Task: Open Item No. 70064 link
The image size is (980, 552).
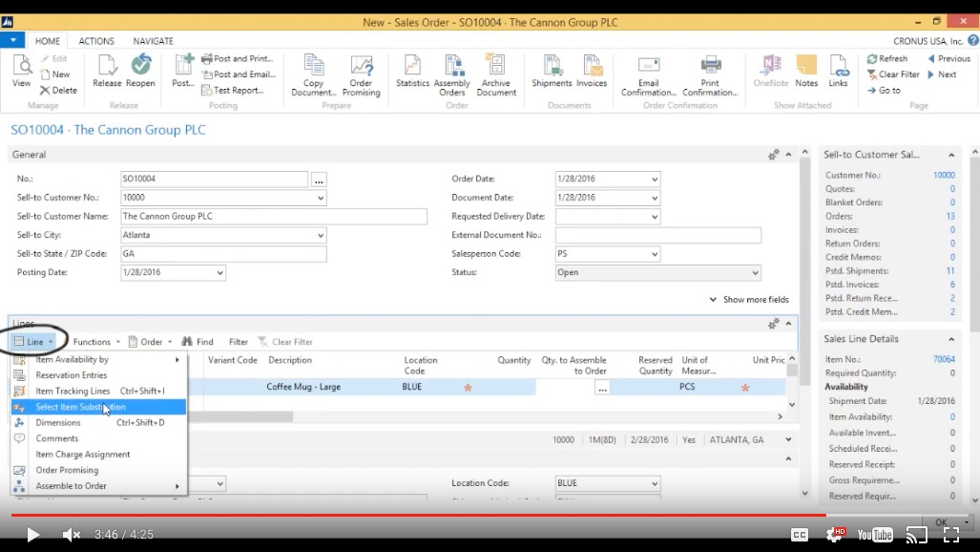Action: (944, 359)
